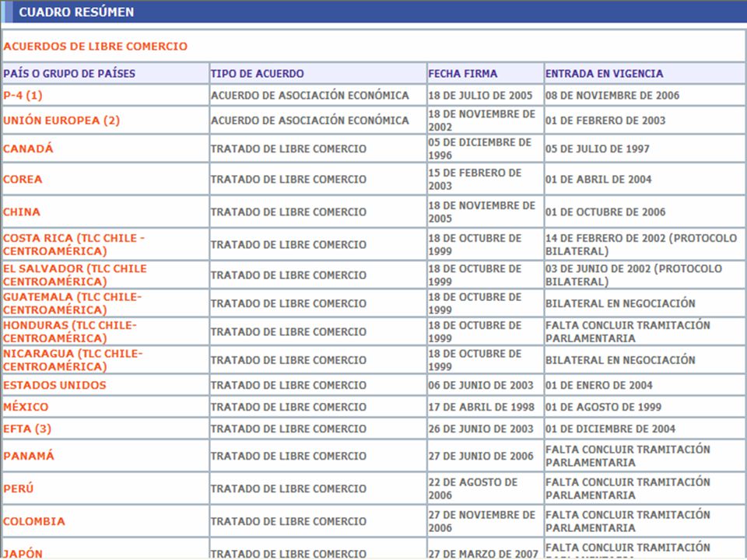Select the date 01 DE DICIEMBRE DE 2004
This screenshot has height=560, width=747.
(610, 429)
